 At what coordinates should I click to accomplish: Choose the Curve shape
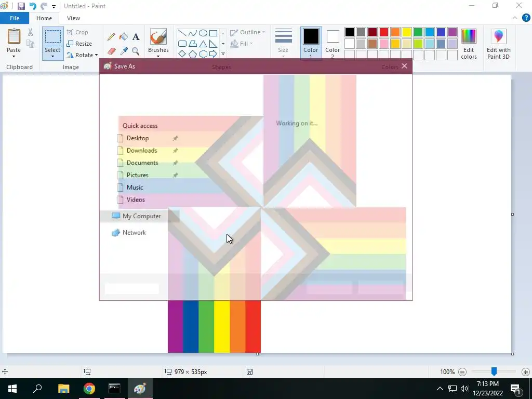click(192, 33)
